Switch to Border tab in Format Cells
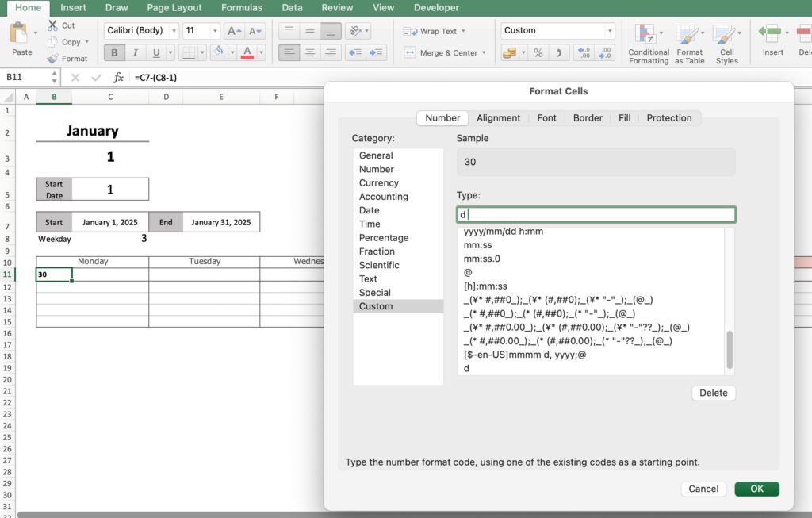This screenshot has width=812, height=518. (x=588, y=118)
